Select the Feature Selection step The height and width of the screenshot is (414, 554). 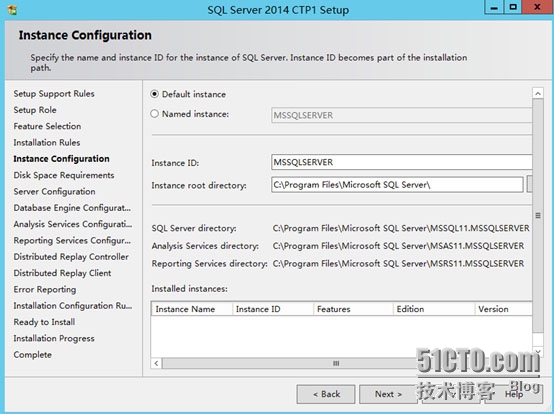pyautogui.click(x=47, y=126)
